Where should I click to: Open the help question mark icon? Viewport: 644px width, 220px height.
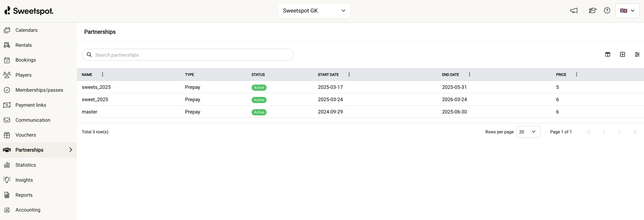point(607,11)
